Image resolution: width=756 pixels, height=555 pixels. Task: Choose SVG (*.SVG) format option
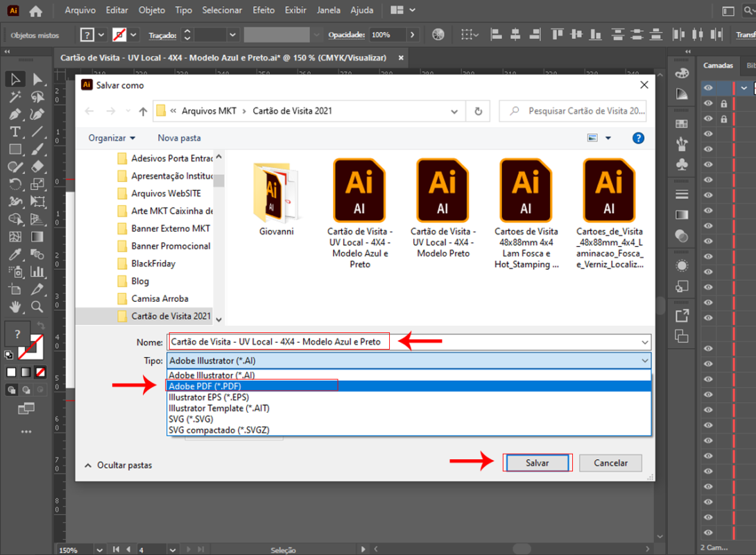tap(409, 419)
